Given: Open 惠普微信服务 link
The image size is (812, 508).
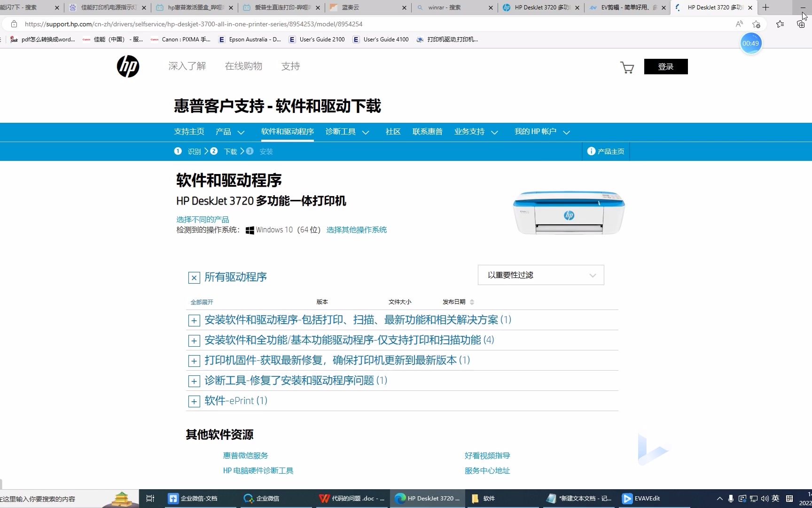Looking at the screenshot, I should 245,455.
